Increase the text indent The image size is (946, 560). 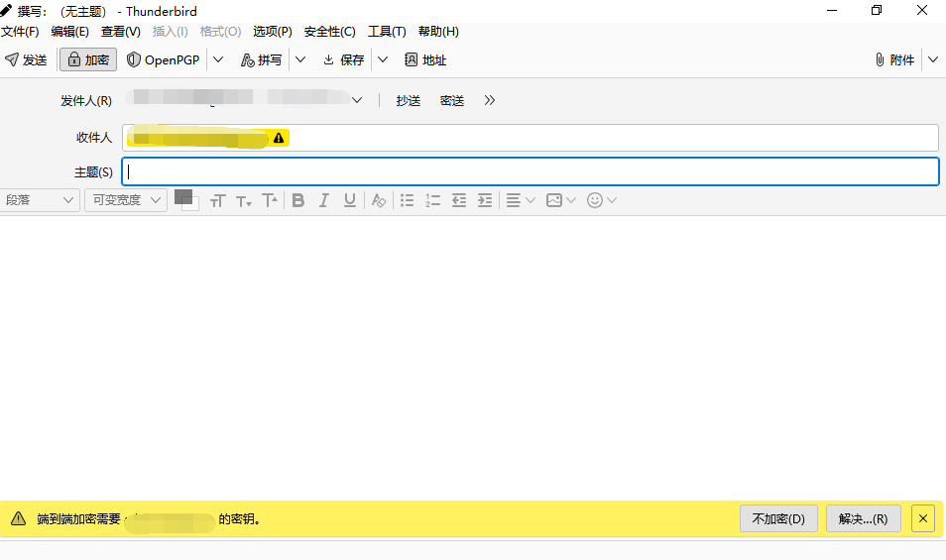coord(484,200)
